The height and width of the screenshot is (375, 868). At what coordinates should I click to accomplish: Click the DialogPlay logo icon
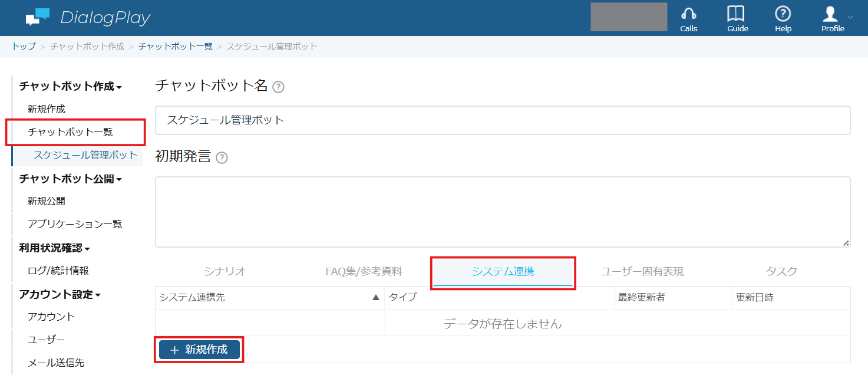tap(38, 17)
